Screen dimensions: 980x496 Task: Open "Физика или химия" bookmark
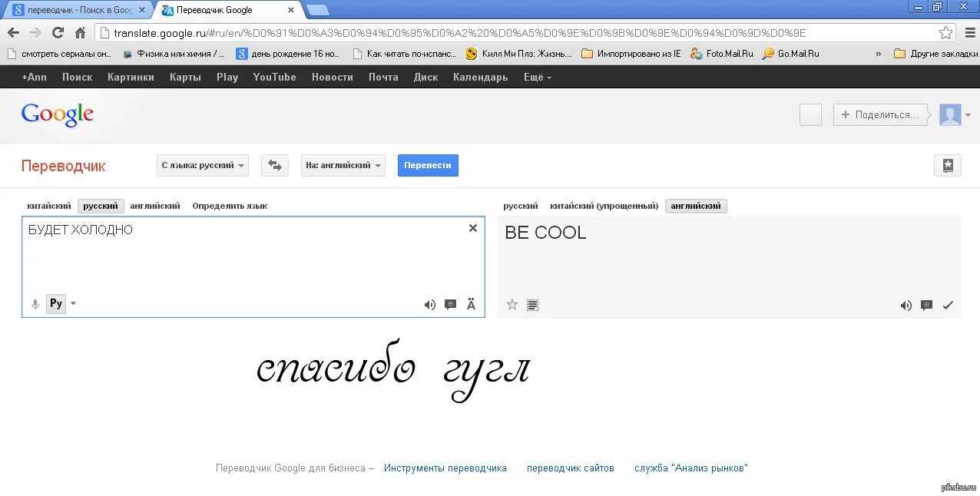(174, 54)
